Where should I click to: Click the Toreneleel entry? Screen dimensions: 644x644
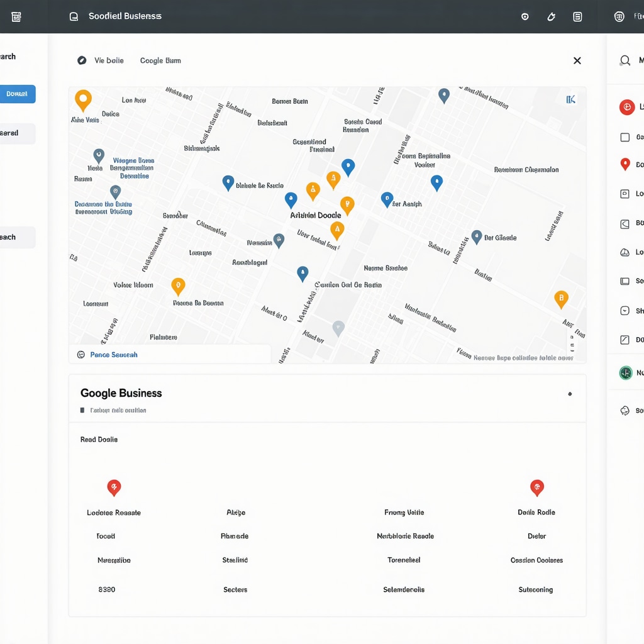(404, 560)
